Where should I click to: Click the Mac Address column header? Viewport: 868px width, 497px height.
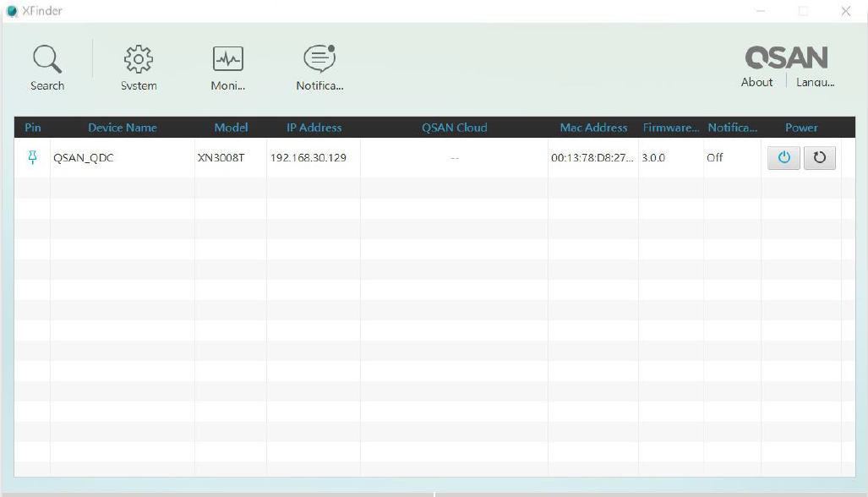[593, 128]
